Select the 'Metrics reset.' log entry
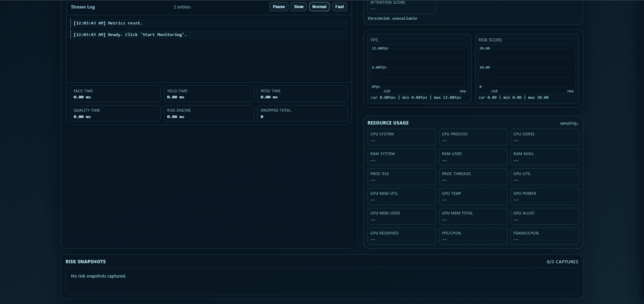Viewport: 644px width, 304px height. pos(209,23)
